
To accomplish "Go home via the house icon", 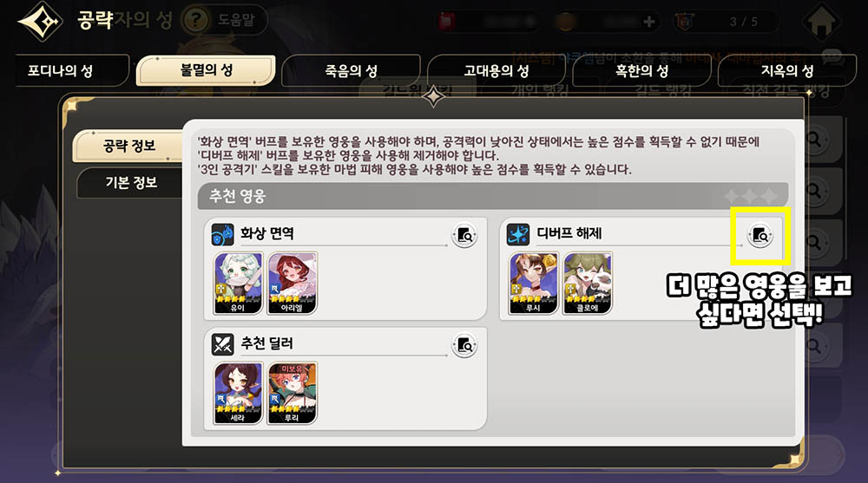I will point(821,21).
